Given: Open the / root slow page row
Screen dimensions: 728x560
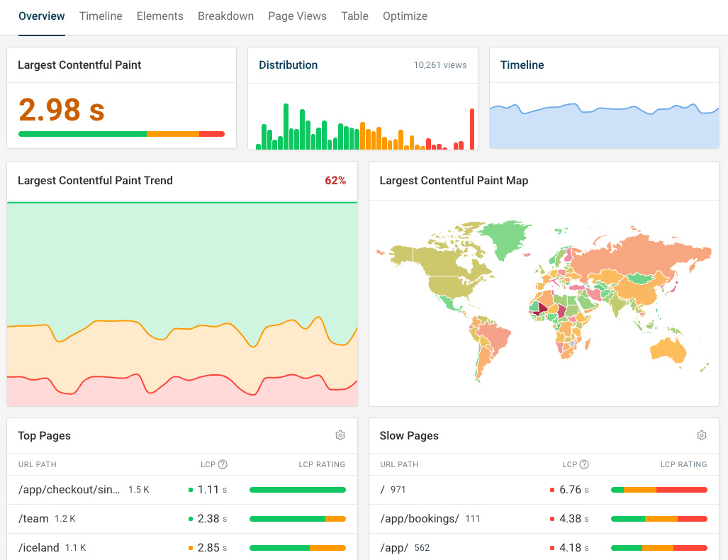Looking at the screenshot, I should coord(544,490).
